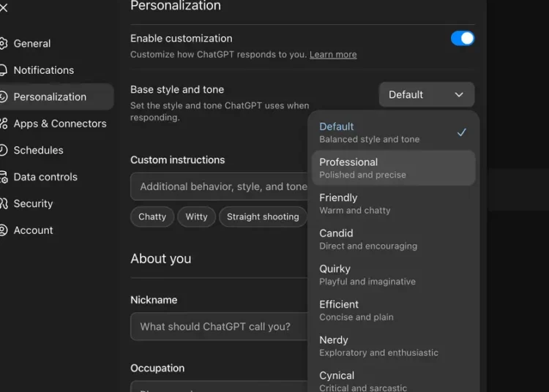
Task: Add the Witty suggestion chip
Action: pyautogui.click(x=196, y=216)
